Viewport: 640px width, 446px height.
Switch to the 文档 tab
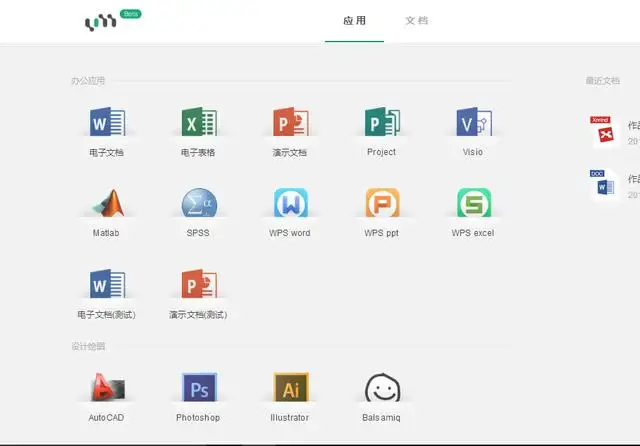tap(417, 21)
